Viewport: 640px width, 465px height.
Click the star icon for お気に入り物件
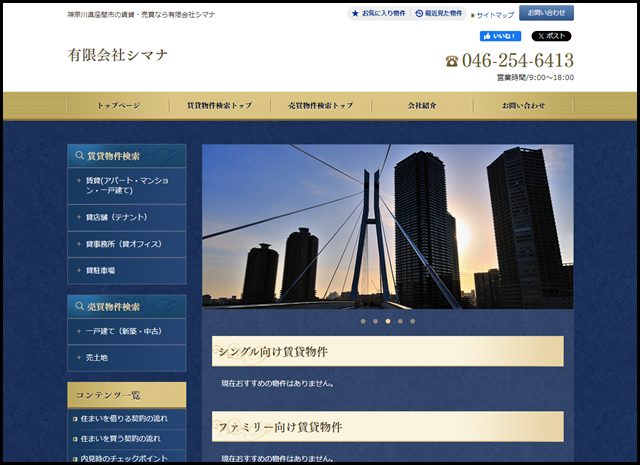pyautogui.click(x=355, y=13)
